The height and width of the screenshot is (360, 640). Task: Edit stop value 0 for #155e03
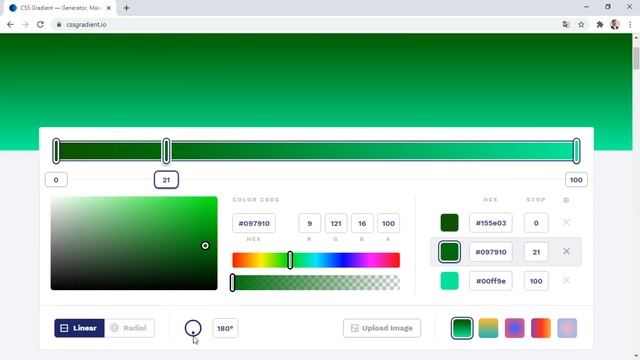coord(536,223)
